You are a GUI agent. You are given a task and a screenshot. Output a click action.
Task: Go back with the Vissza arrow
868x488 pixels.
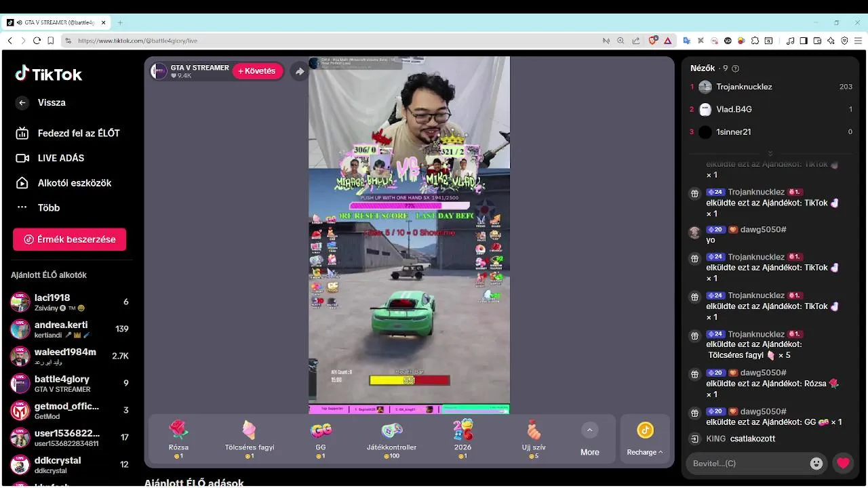pos(22,103)
